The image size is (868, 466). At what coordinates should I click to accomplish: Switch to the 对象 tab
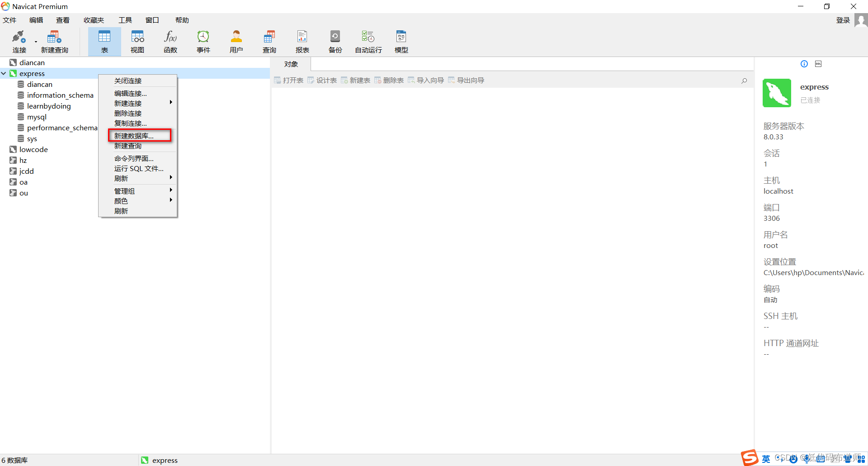(291, 64)
